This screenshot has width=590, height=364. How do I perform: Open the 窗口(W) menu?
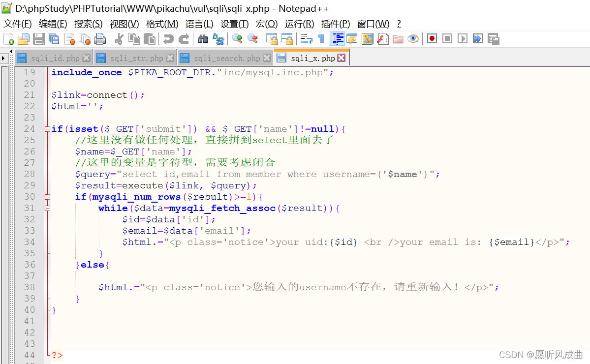[373, 24]
